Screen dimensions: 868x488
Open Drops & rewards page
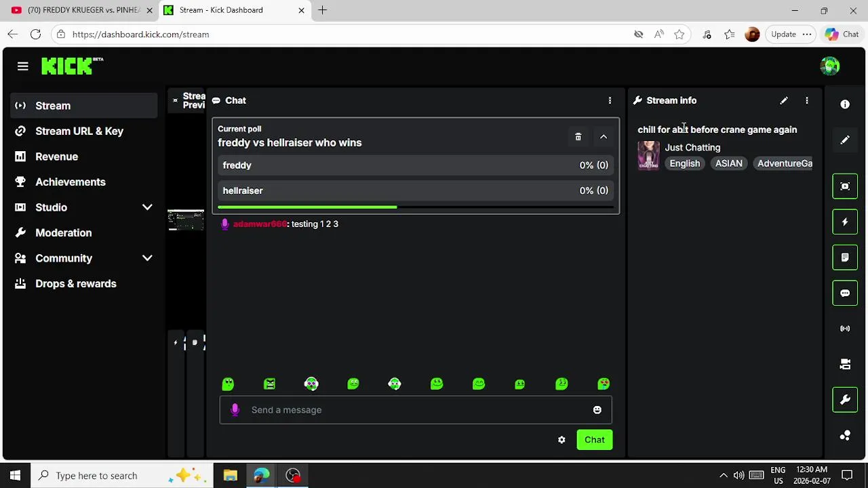84,283
